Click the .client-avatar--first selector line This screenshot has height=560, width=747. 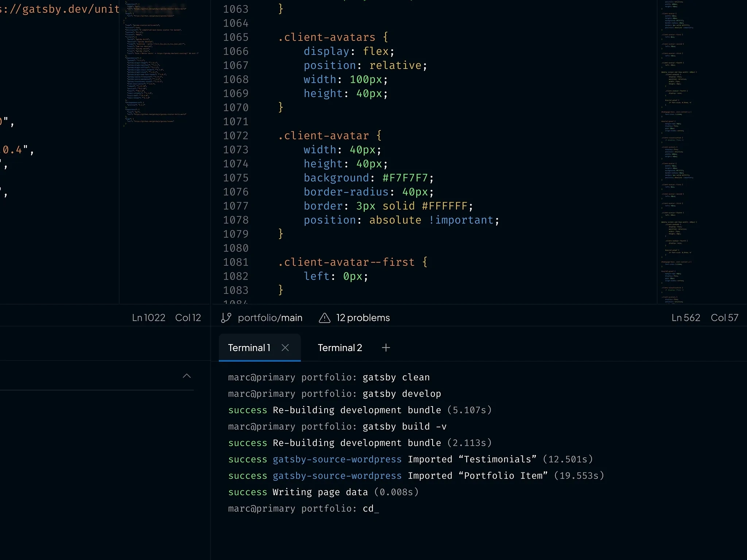click(x=347, y=262)
